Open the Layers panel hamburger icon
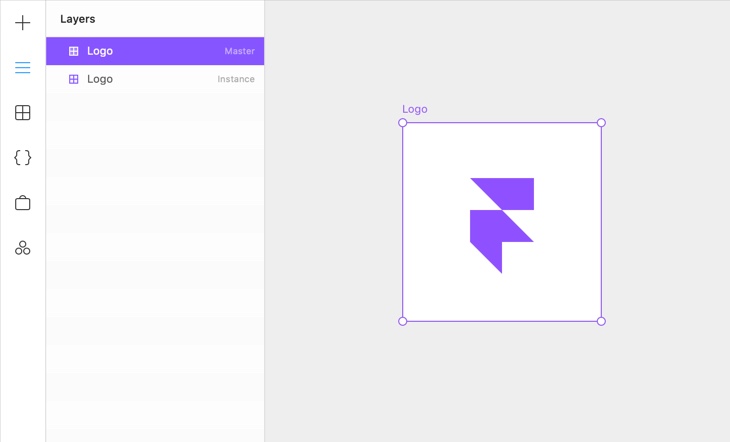Image resolution: width=730 pixels, height=442 pixels. click(22, 68)
